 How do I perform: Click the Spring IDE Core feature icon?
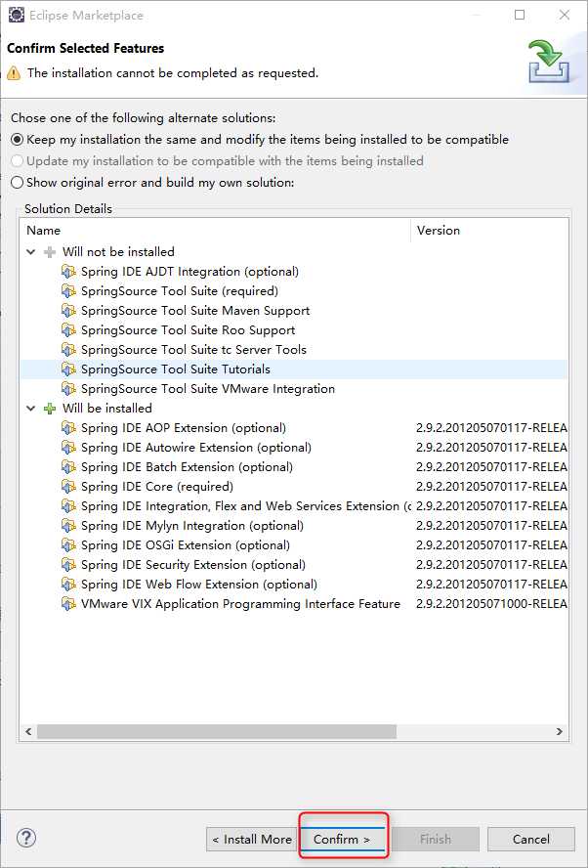pyautogui.click(x=68, y=487)
